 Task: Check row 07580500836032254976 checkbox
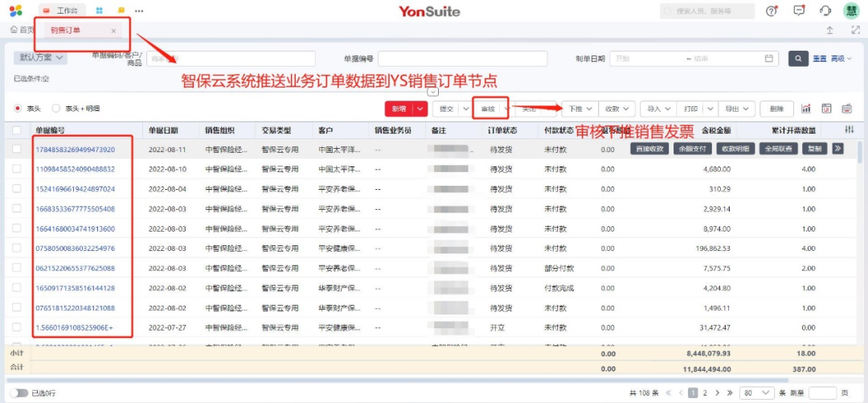click(17, 248)
